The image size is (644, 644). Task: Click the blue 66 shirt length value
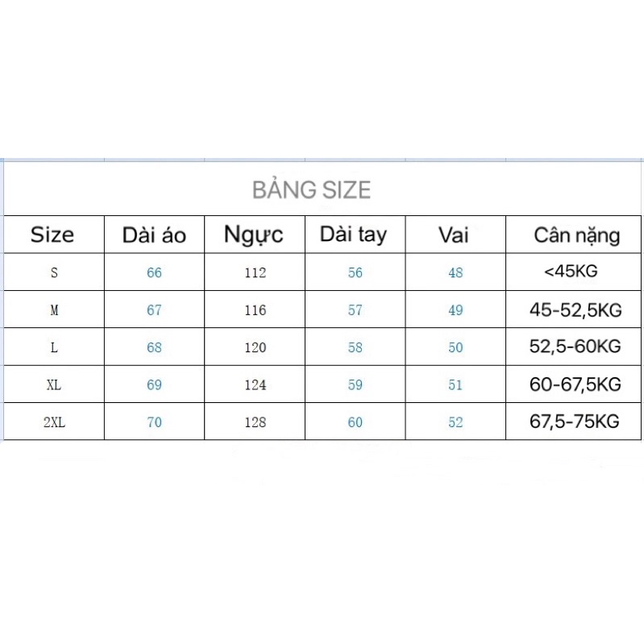(154, 272)
